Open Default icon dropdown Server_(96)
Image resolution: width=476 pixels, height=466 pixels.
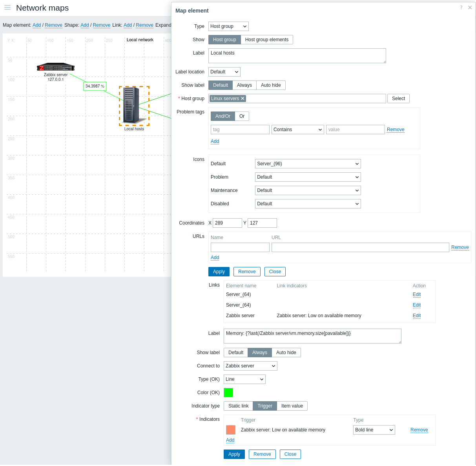coord(308,164)
